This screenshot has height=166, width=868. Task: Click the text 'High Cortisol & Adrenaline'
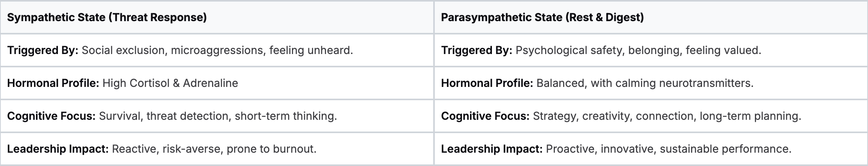coord(170,83)
